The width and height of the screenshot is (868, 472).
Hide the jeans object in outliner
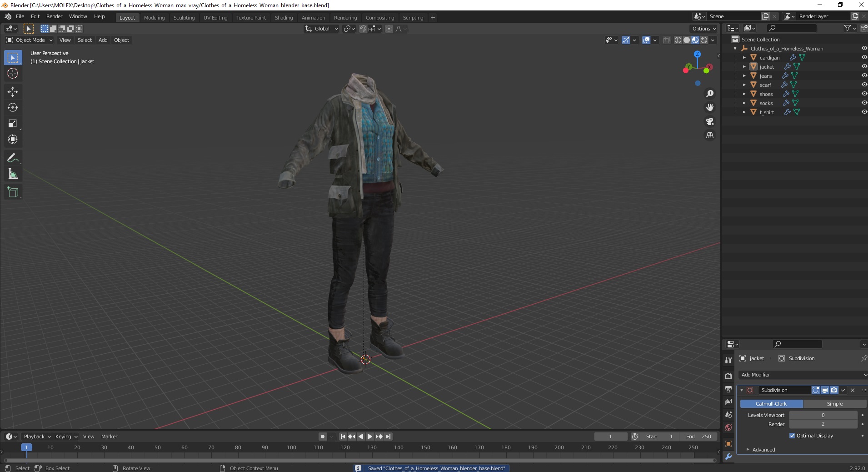(x=864, y=75)
